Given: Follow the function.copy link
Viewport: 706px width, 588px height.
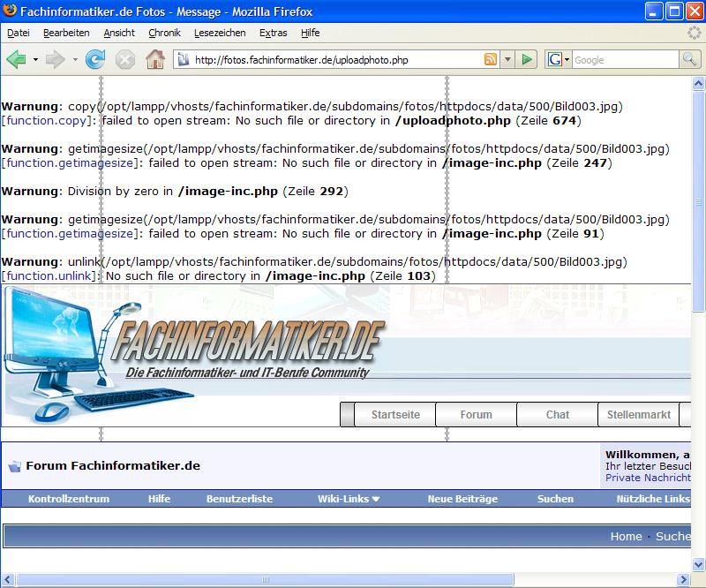Looking at the screenshot, I should (47, 121).
